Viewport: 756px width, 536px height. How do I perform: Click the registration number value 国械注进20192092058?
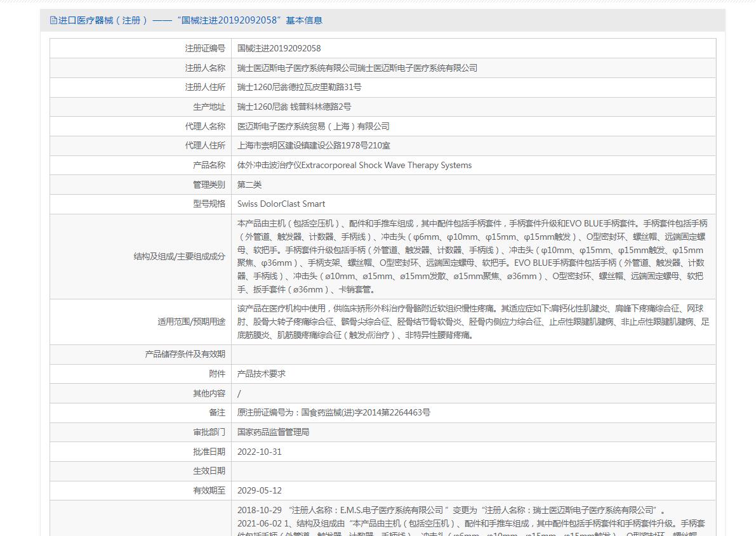coord(279,48)
